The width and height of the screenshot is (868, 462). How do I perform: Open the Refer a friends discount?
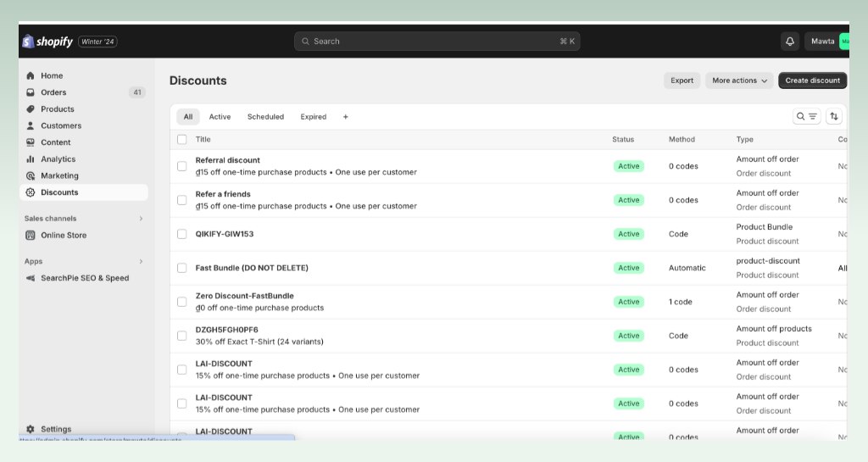[223, 194]
